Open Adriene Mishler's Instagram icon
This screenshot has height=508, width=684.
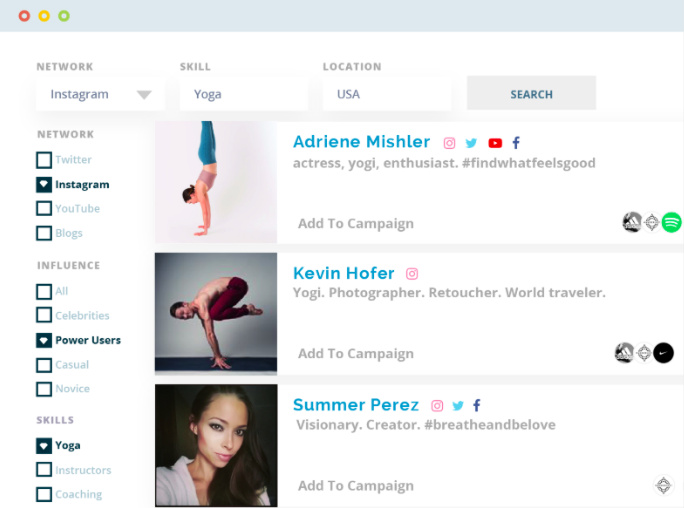(450, 143)
